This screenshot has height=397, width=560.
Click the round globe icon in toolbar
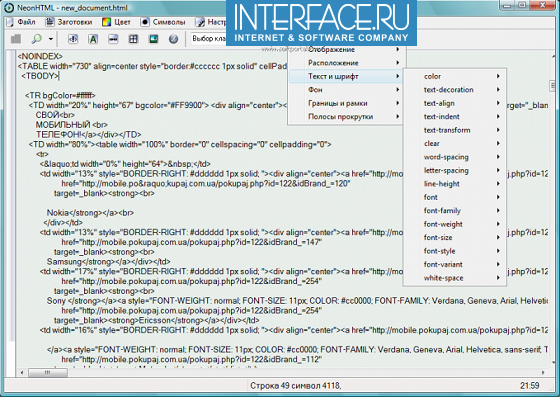(x=174, y=39)
